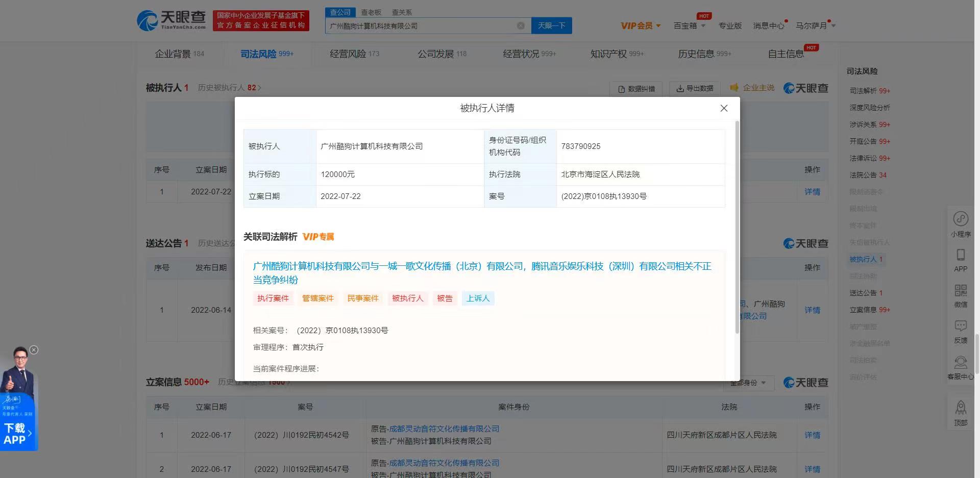Click the case number (2022)京0108执13930号 in the detail table
980x478 pixels.
pos(604,196)
